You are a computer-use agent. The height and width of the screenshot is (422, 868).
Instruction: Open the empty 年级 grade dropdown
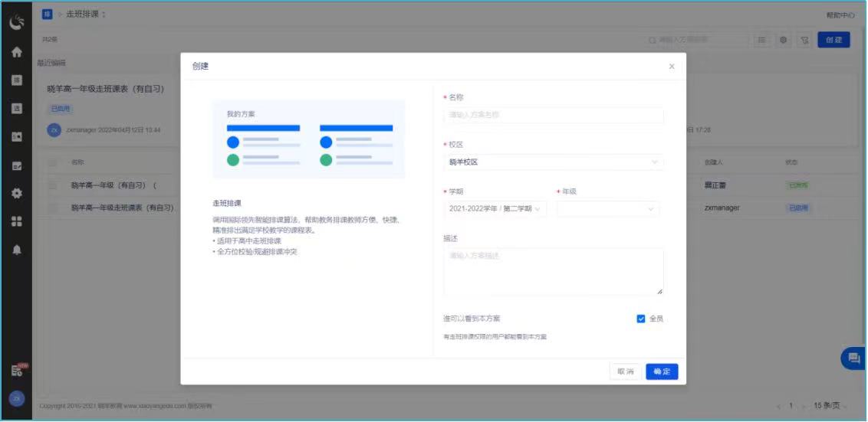pyautogui.click(x=607, y=209)
